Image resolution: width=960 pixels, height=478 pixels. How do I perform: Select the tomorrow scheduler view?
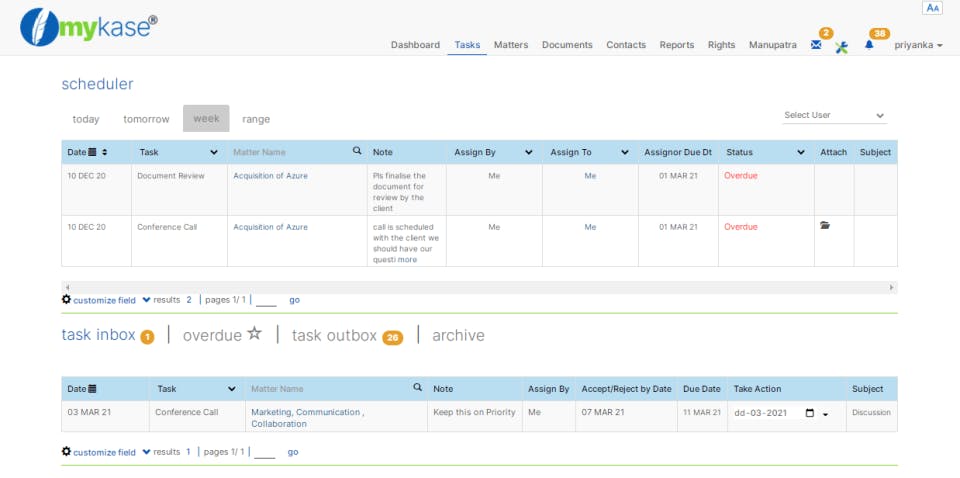point(146,119)
